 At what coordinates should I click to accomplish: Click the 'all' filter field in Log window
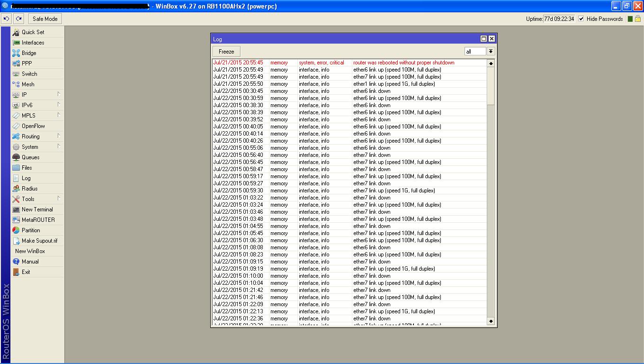tap(475, 51)
